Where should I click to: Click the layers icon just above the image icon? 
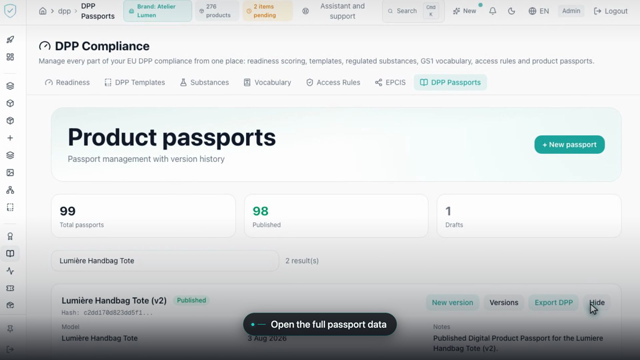pos(10,156)
